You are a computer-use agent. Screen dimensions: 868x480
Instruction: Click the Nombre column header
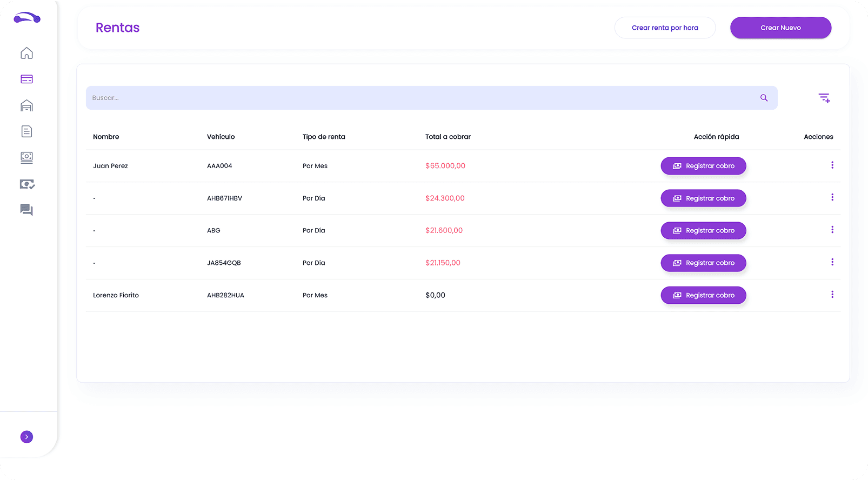pos(106,137)
